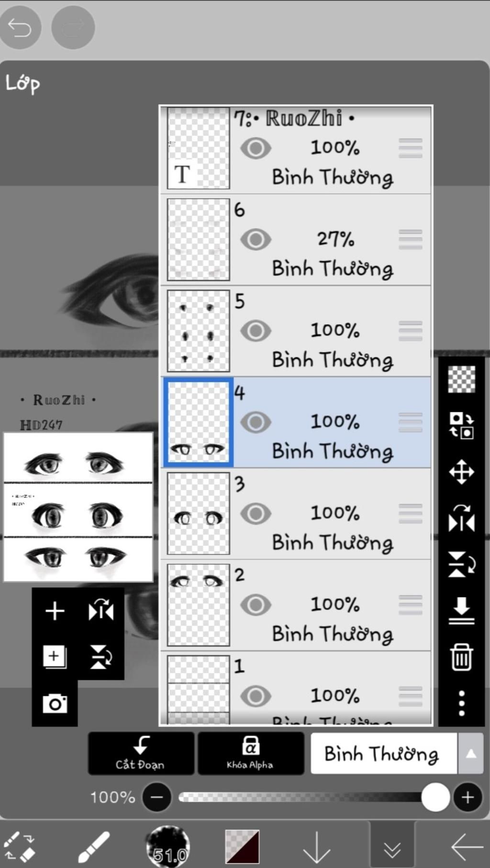Expand blend mode list with triangle arrow
This screenshot has height=868, width=490.
tap(471, 754)
